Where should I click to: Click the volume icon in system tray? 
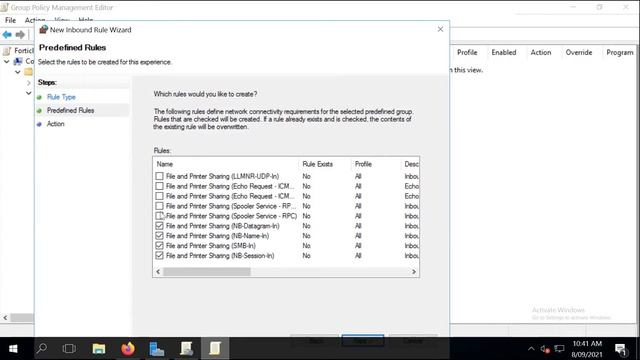coord(544,349)
